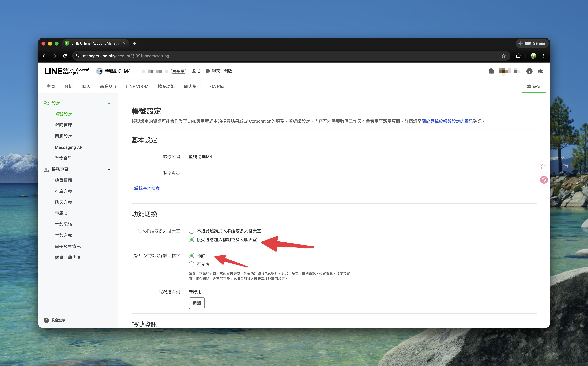Image resolution: width=588 pixels, height=366 pixels.
Task: Open 推廣方案 in sidebar
Action: [x=63, y=191]
